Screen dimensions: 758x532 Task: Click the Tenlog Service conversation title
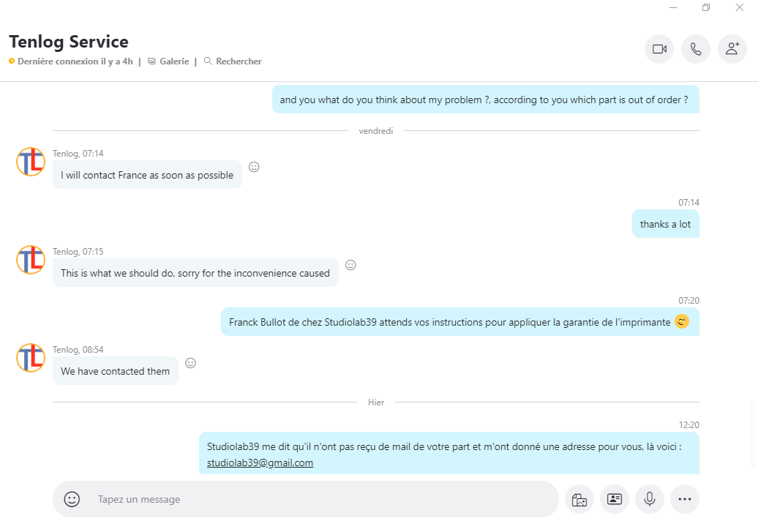pos(69,42)
